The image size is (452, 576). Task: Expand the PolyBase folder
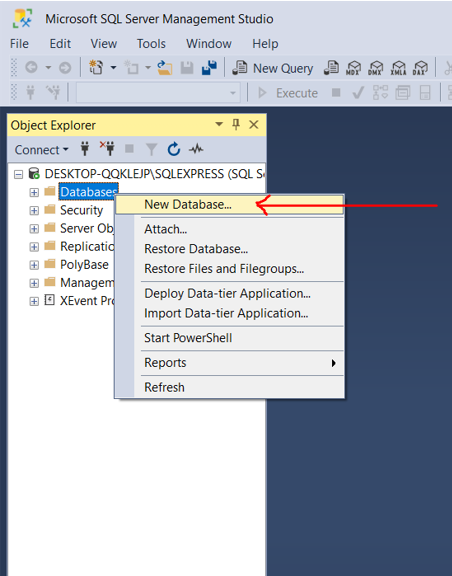pos(34,265)
